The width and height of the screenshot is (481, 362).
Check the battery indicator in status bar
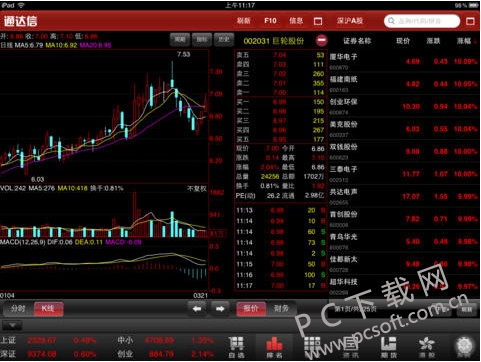point(474,5)
